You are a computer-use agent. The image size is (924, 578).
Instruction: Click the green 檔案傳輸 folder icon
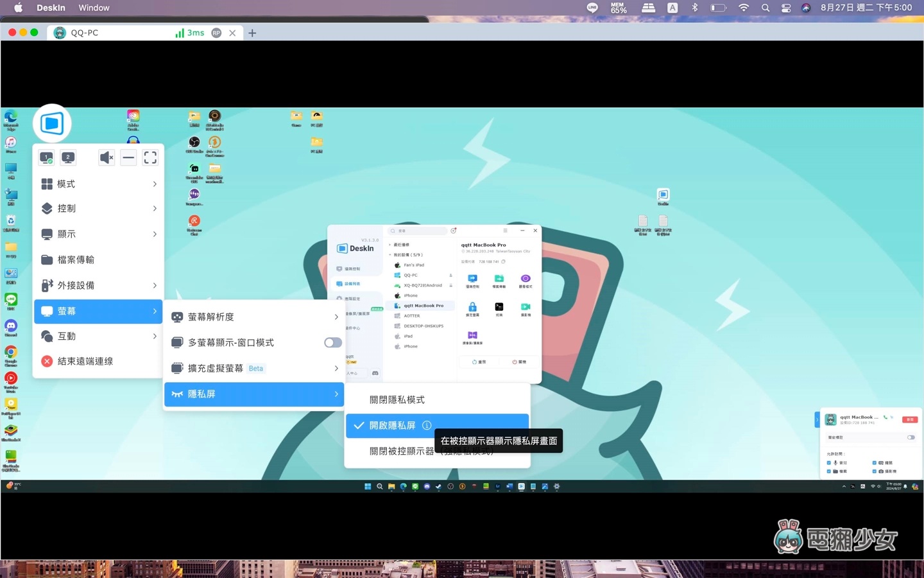(x=499, y=278)
